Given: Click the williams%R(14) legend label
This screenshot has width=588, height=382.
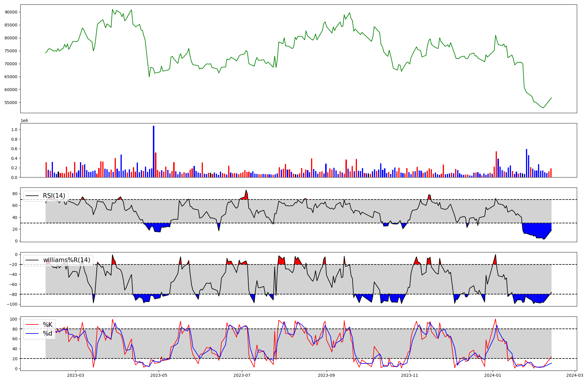Looking at the screenshot, I should (x=66, y=260).
